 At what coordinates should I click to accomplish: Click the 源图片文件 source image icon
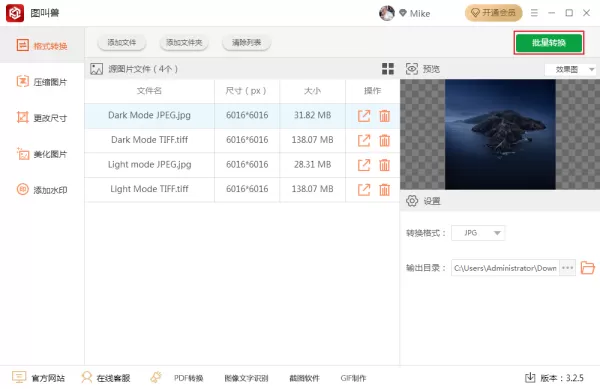(x=96, y=69)
